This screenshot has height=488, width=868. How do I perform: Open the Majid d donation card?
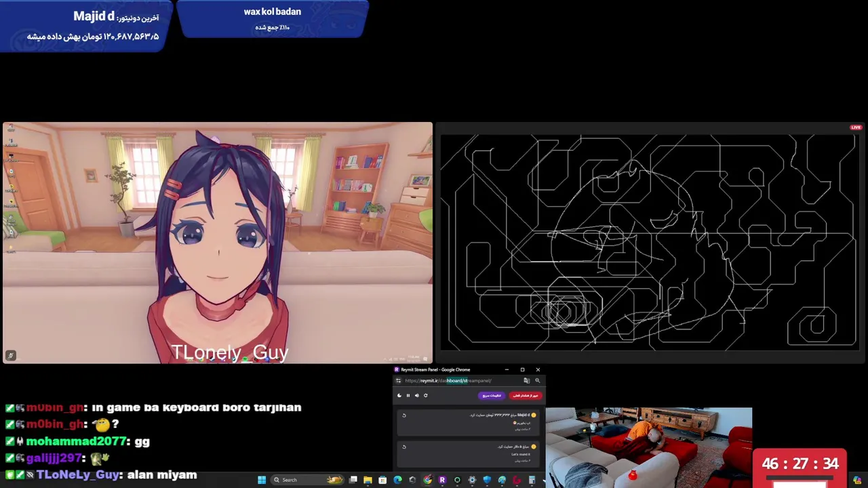[469, 422]
